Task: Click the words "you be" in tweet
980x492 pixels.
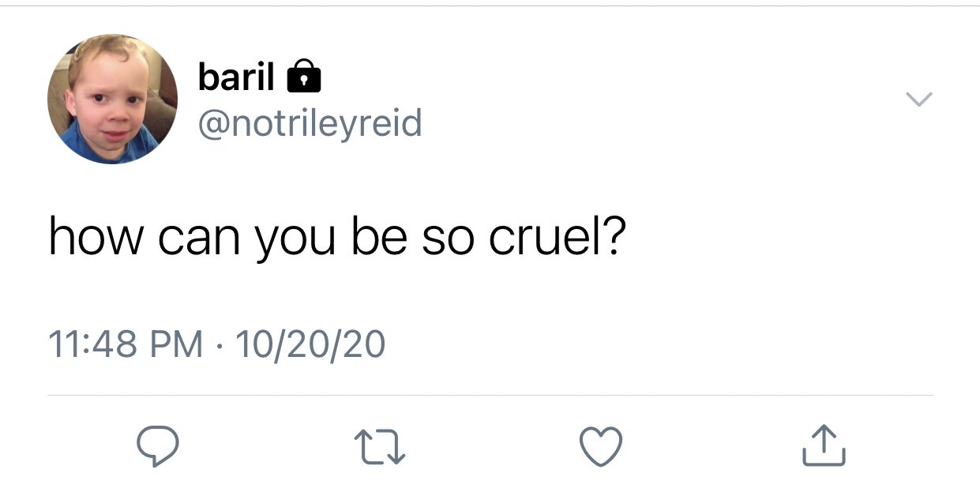Action: click(x=332, y=238)
